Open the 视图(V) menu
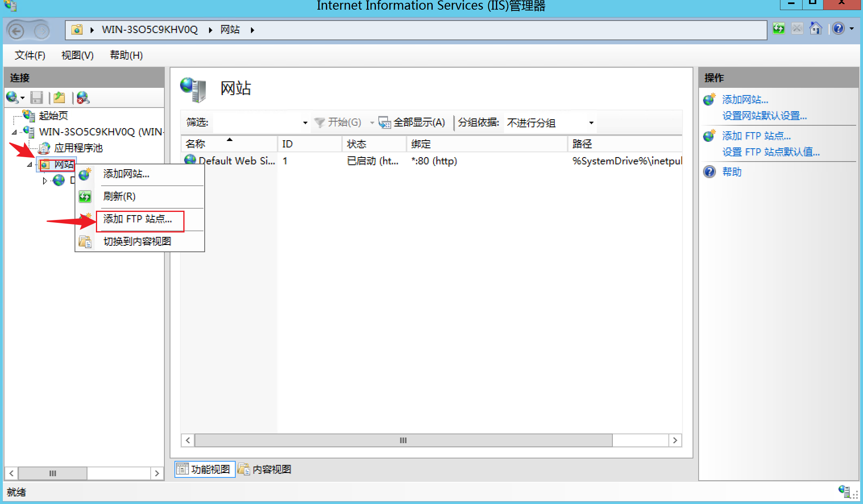This screenshot has width=863, height=504. tap(77, 55)
